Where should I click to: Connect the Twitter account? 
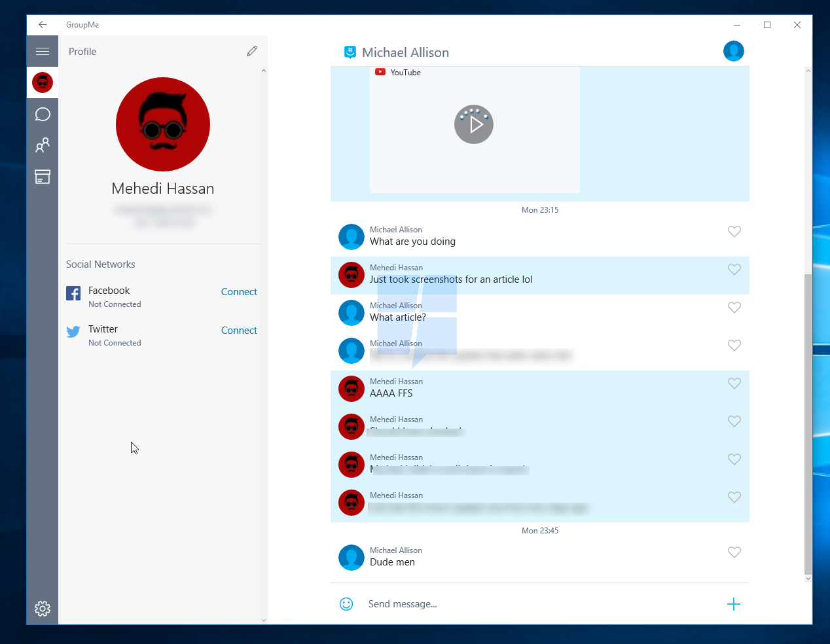click(239, 330)
